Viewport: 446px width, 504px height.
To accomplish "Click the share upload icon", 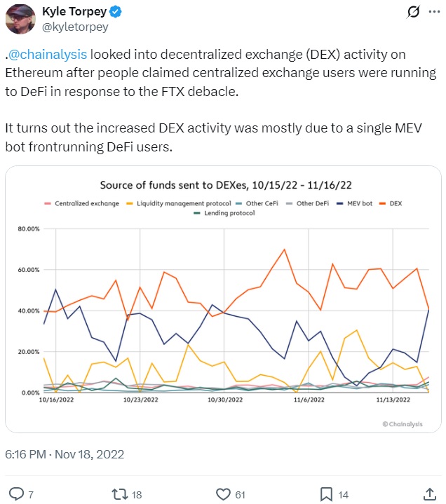I will click(x=429, y=494).
